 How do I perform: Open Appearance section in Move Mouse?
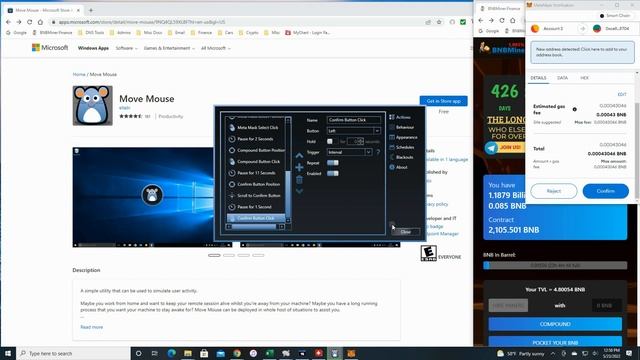[x=403, y=137]
